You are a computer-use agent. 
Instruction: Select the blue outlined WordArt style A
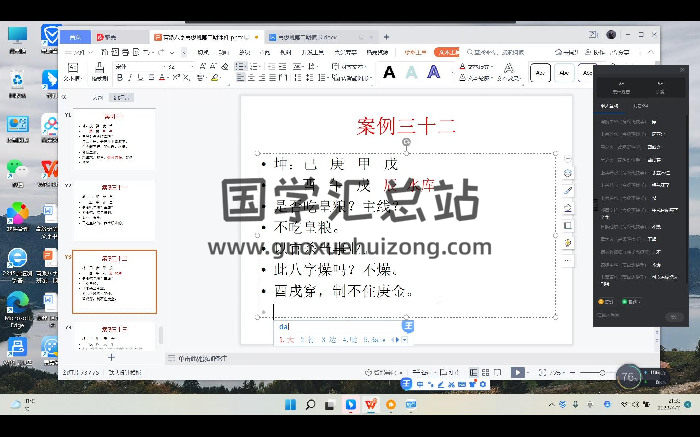click(433, 72)
